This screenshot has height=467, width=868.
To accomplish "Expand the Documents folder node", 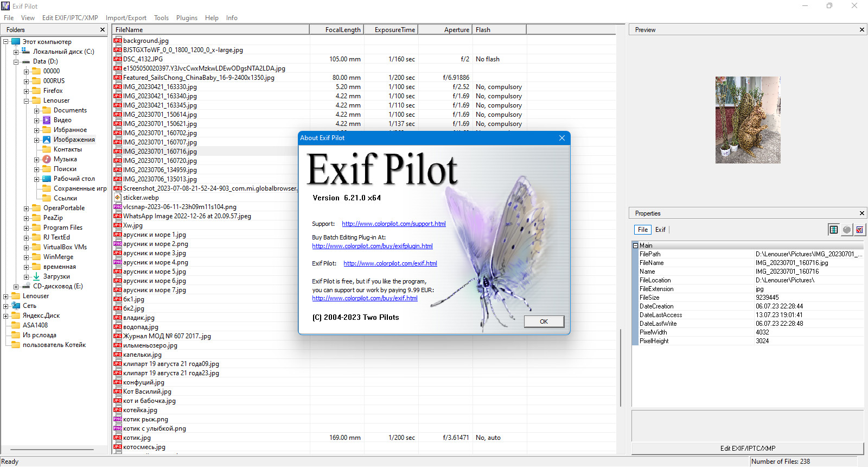I will coord(36,111).
